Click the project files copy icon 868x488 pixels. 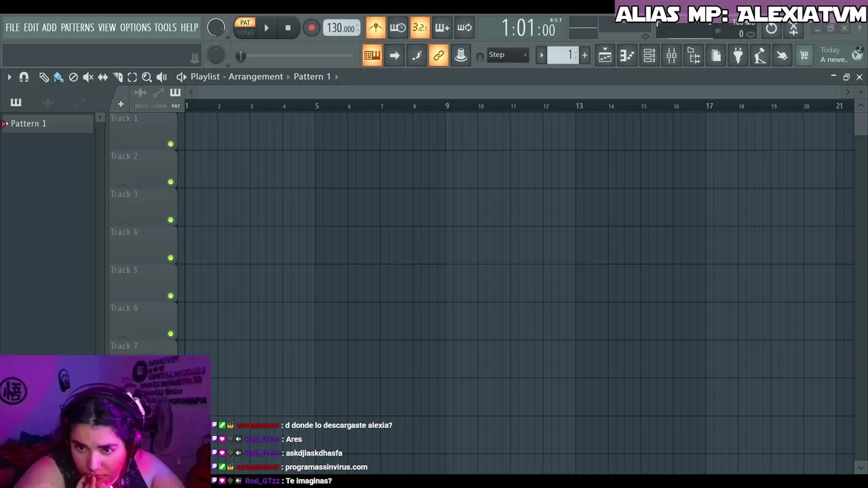coord(716,56)
